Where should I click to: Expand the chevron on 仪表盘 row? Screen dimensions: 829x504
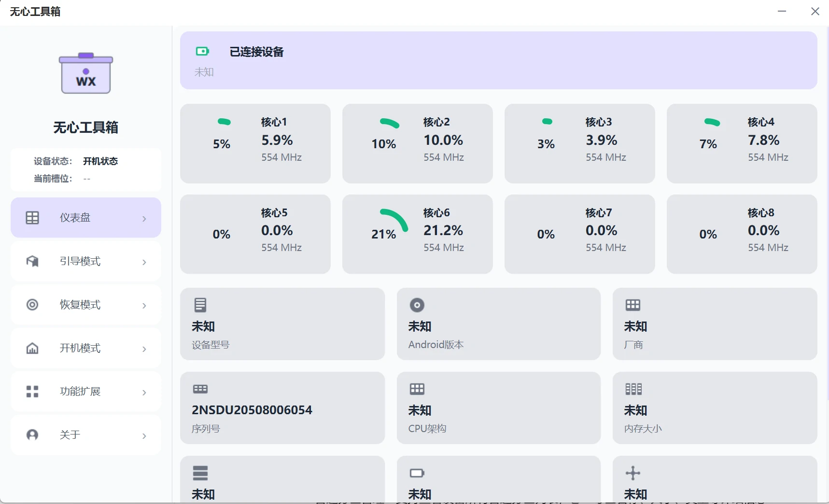pos(144,219)
